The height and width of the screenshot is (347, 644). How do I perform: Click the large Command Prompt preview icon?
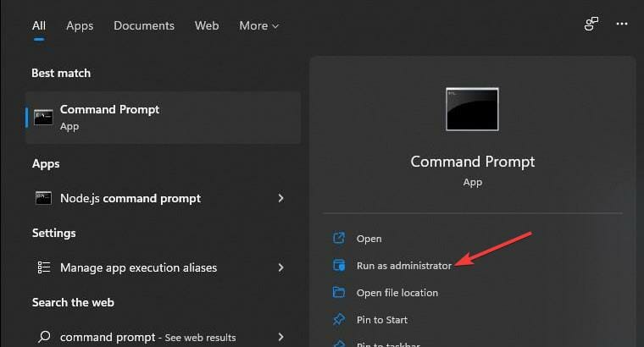click(x=472, y=109)
